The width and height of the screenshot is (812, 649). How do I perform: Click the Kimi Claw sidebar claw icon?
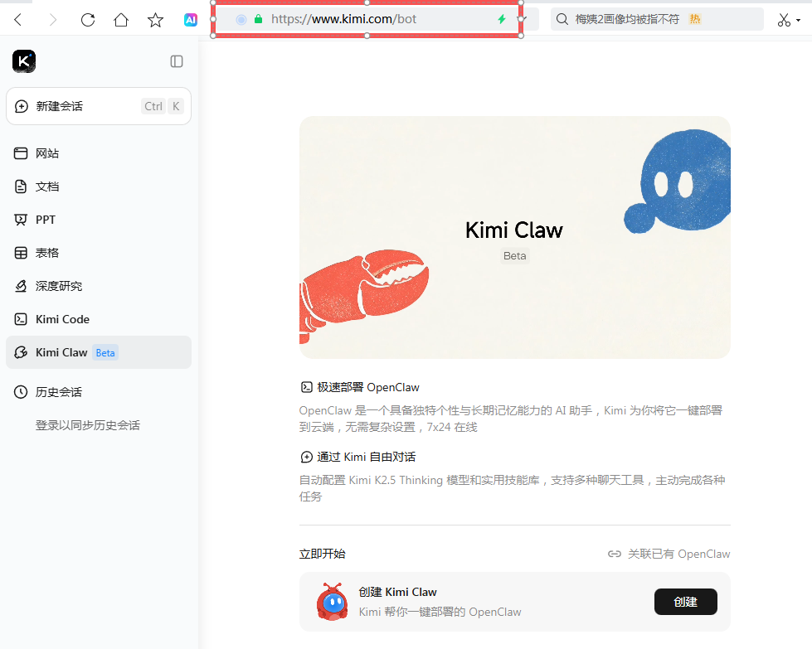pos(21,352)
